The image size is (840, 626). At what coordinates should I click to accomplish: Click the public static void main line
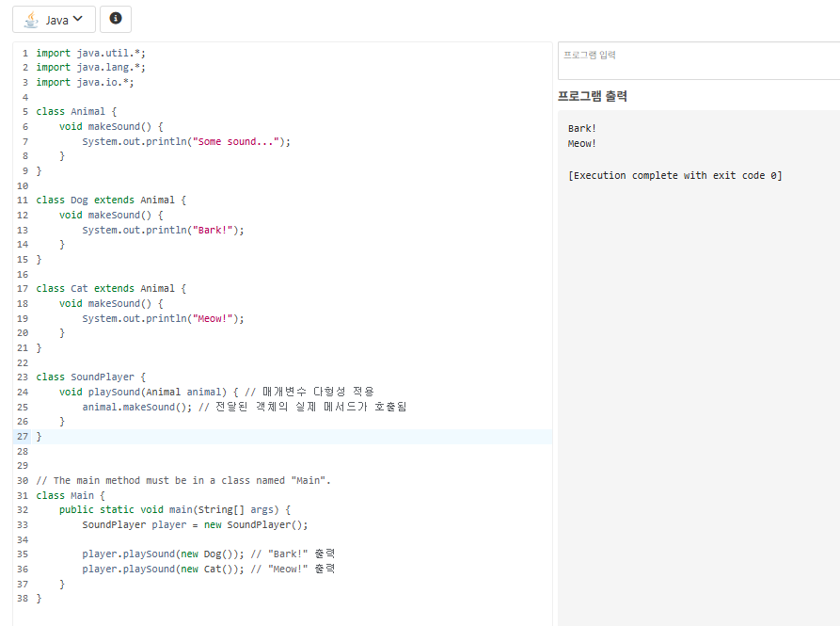[x=175, y=509]
